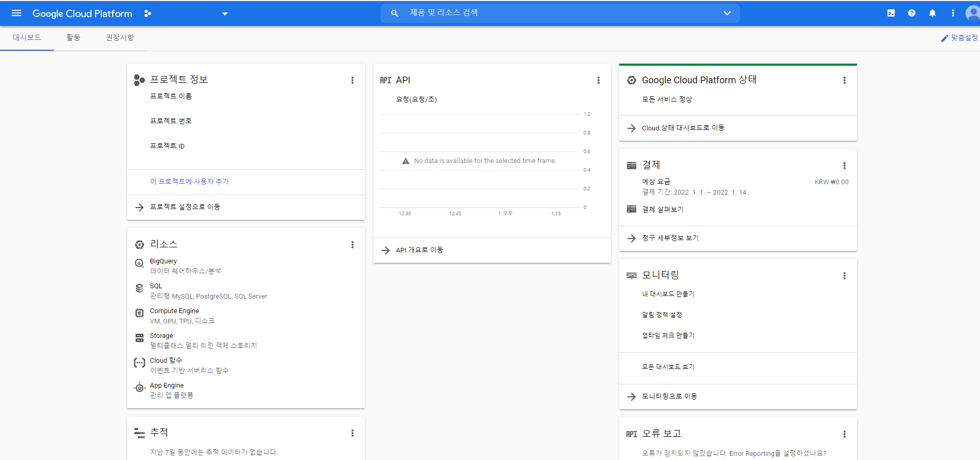This screenshot has width=980, height=460.
Task: Open Cloud 상태 대시보드로 이동 link
Action: coord(683,128)
